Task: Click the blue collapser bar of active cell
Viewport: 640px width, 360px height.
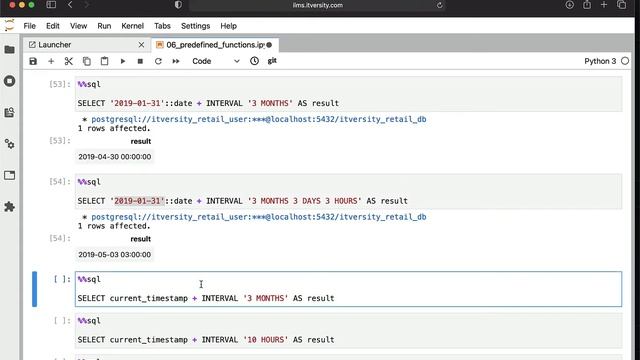Action: [34, 289]
